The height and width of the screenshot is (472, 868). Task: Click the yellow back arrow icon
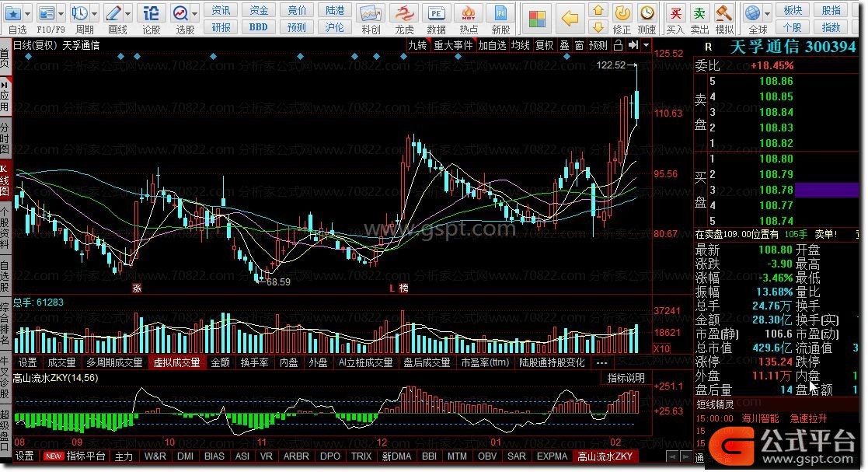(x=570, y=19)
